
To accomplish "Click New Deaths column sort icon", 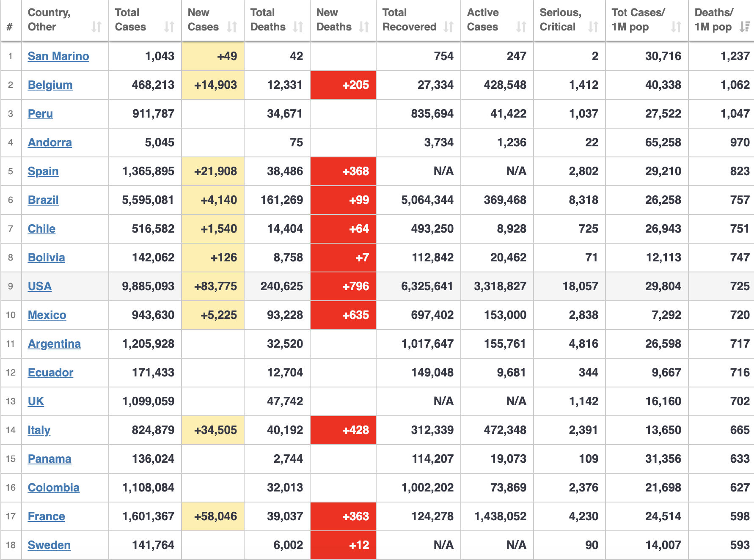I will tap(364, 27).
